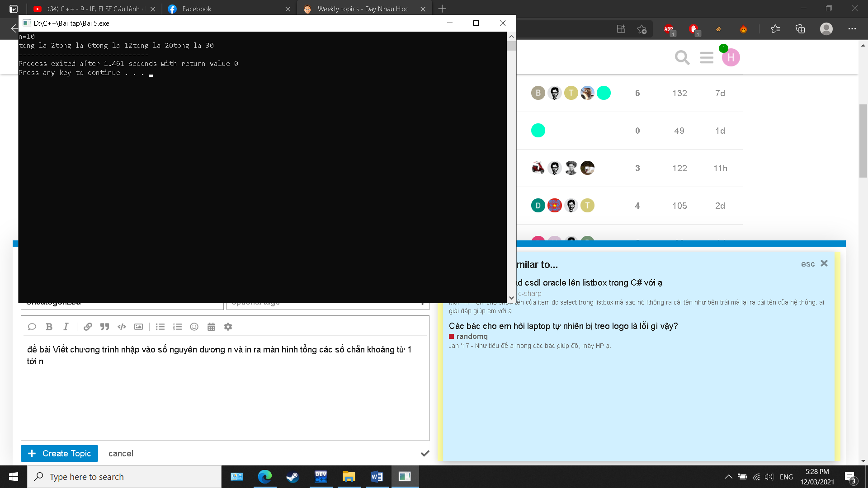Close the YouTube C++ tab

pyautogui.click(x=153, y=9)
